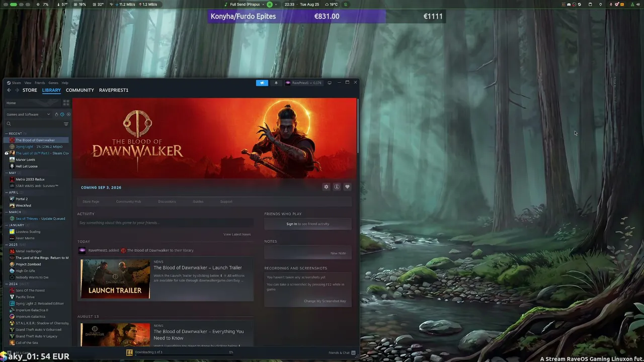Open Friends & Chat icon
644x362 pixels.
353,352
